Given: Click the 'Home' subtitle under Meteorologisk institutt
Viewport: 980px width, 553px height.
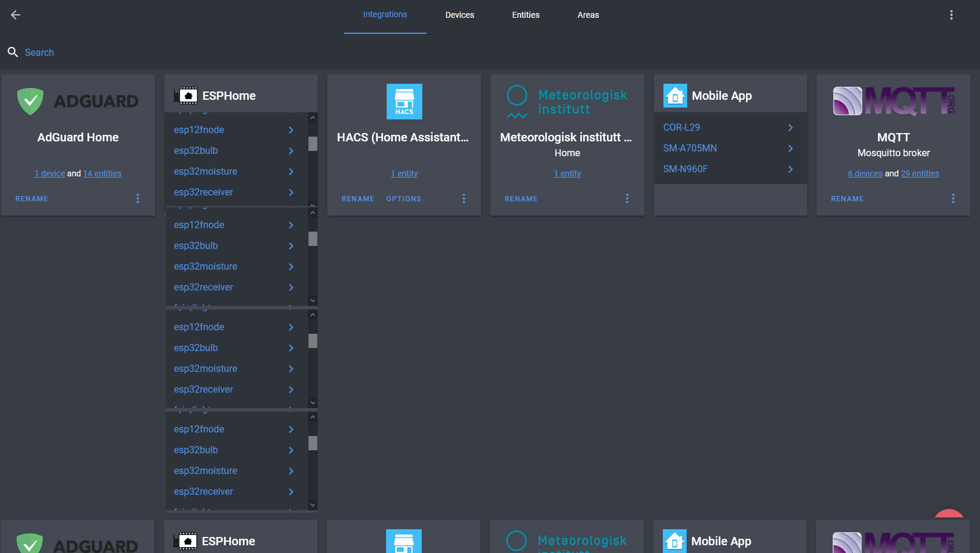Looking at the screenshot, I should (x=567, y=153).
